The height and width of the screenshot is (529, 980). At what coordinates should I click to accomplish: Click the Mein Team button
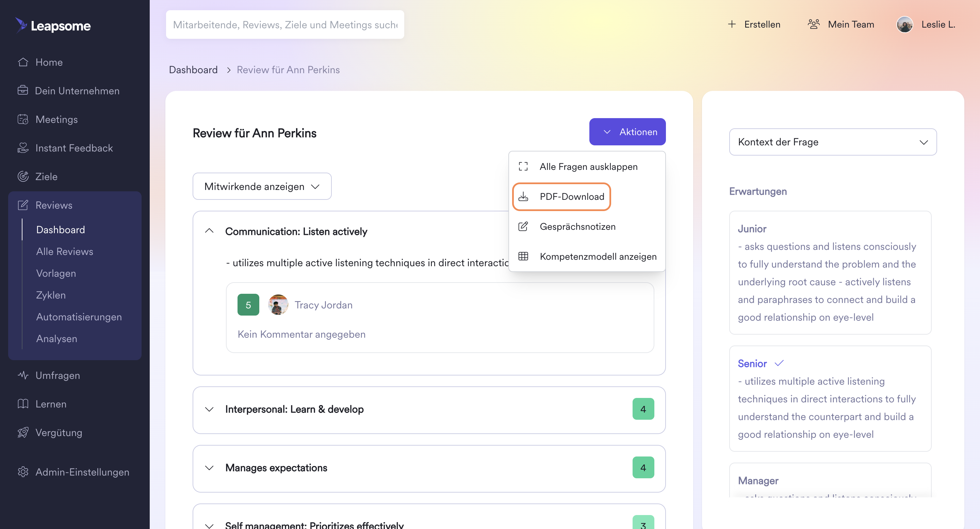[x=841, y=24]
